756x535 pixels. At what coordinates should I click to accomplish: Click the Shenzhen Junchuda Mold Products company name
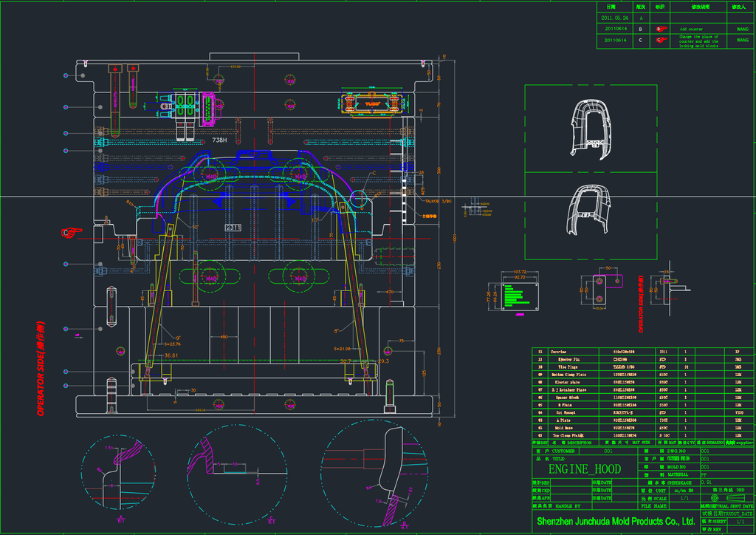[x=616, y=521]
